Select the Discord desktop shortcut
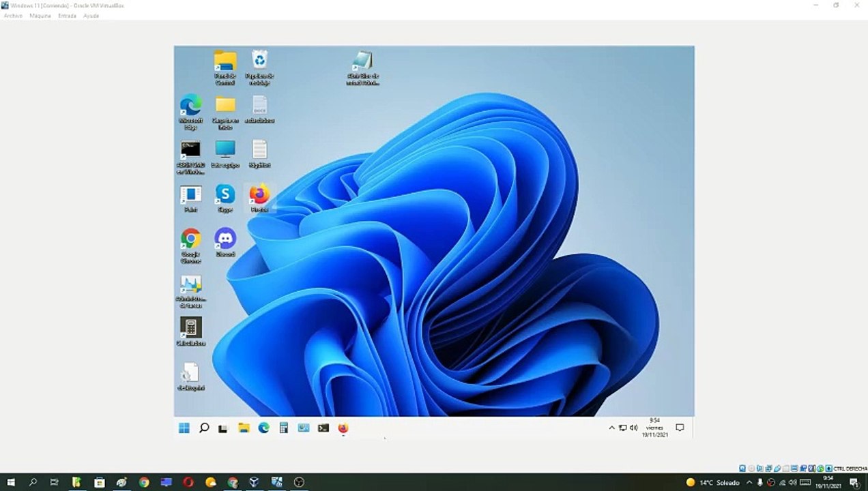Viewport: 868px width, 491px height. [225, 243]
